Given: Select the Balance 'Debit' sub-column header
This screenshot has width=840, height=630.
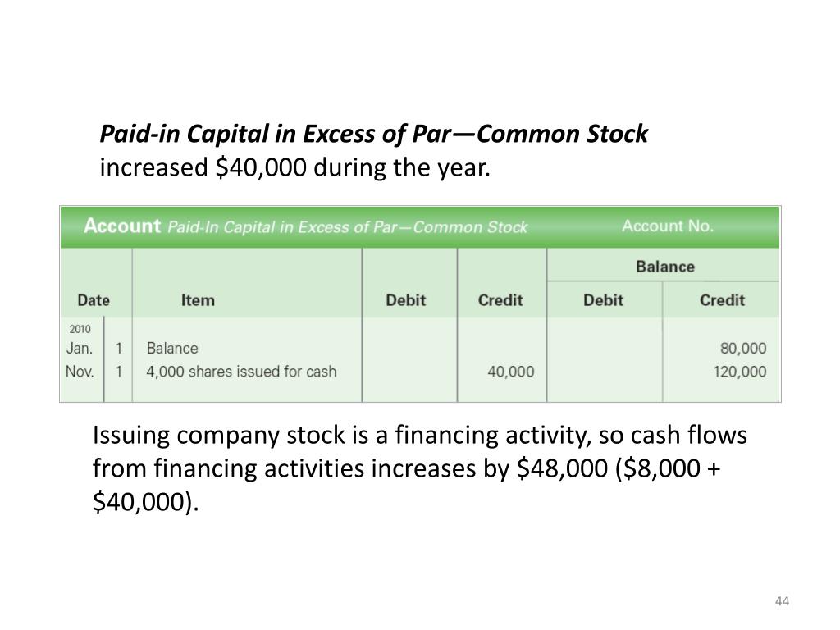Looking at the screenshot, I should point(603,300).
